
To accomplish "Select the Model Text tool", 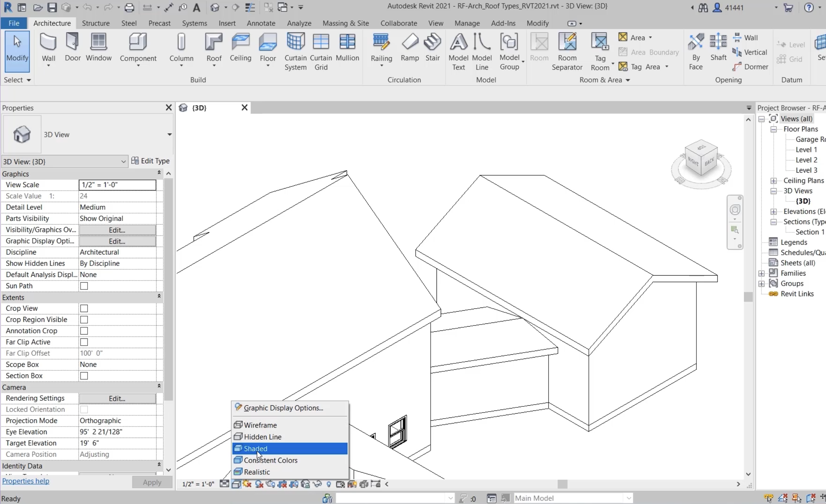I will click(458, 52).
